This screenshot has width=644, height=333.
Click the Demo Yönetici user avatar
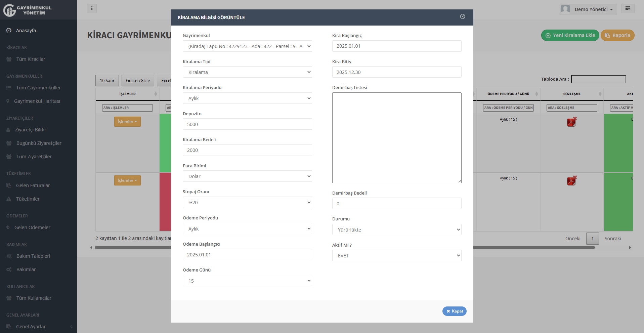pos(565,9)
